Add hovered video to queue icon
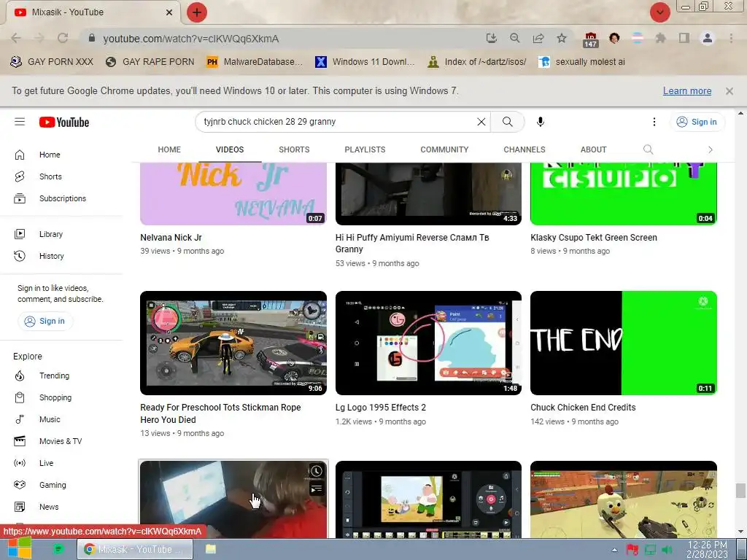This screenshot has width=747, height=560. (x=317, y=489)
